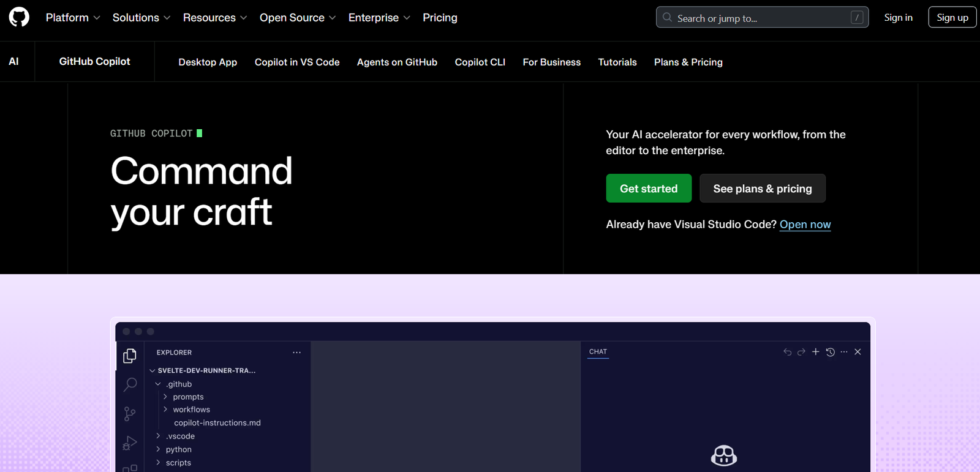Image resolution: width=980 pixels, height=472 pixels.
Task: Navigate to Copilot CLI
Action: tap(480, 62)
